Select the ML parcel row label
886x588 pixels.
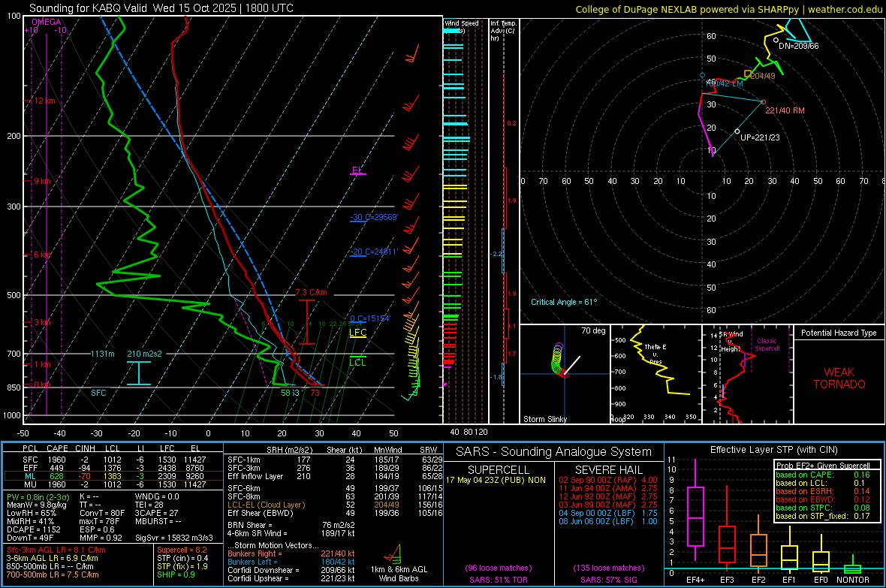point(30,476)
